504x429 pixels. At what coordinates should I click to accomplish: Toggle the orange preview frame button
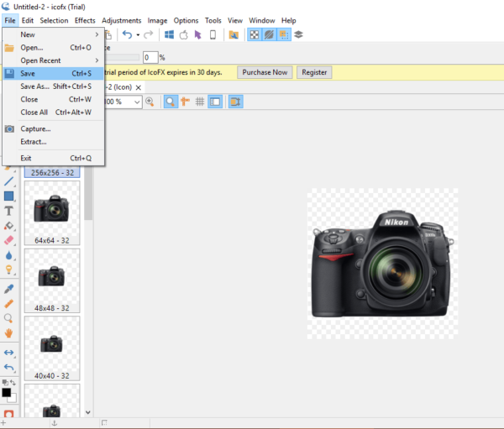[x=235, y=102]
